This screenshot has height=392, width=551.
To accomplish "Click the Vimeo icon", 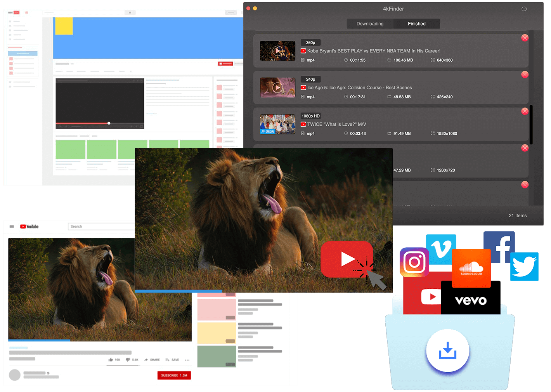I will tap(441, 248).
